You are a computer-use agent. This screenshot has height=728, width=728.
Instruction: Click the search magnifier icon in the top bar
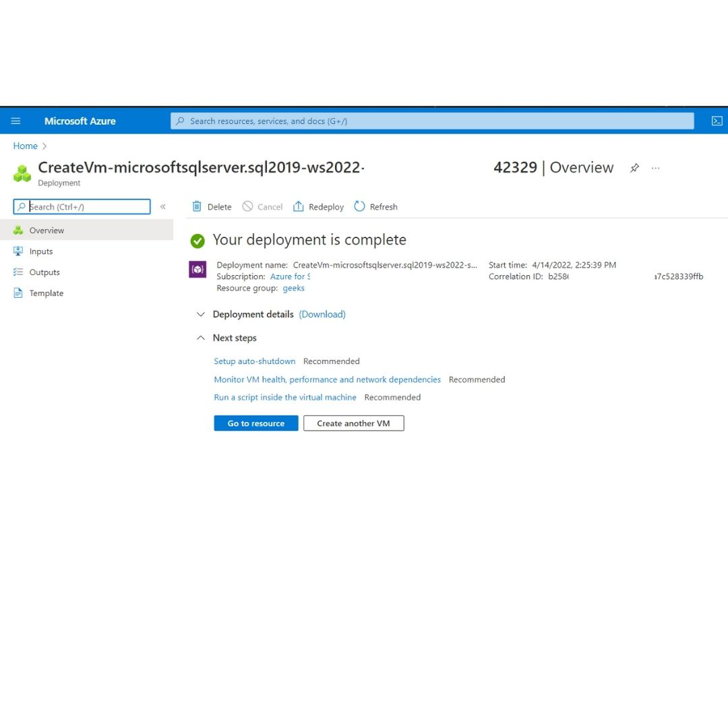coord(180,121)
